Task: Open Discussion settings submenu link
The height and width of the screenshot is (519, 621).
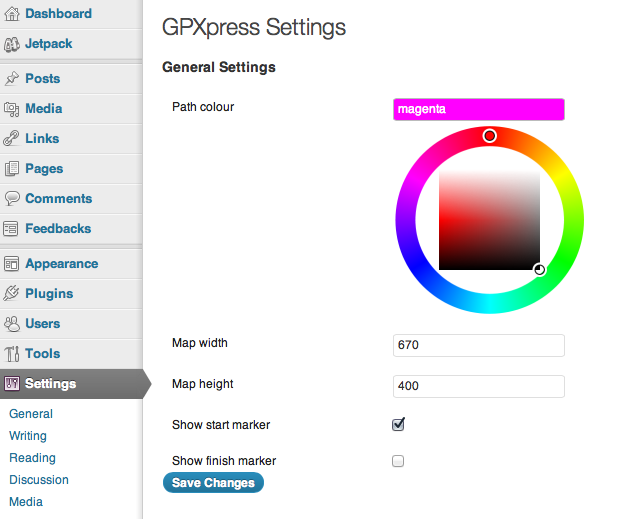Action: [39, 480]
